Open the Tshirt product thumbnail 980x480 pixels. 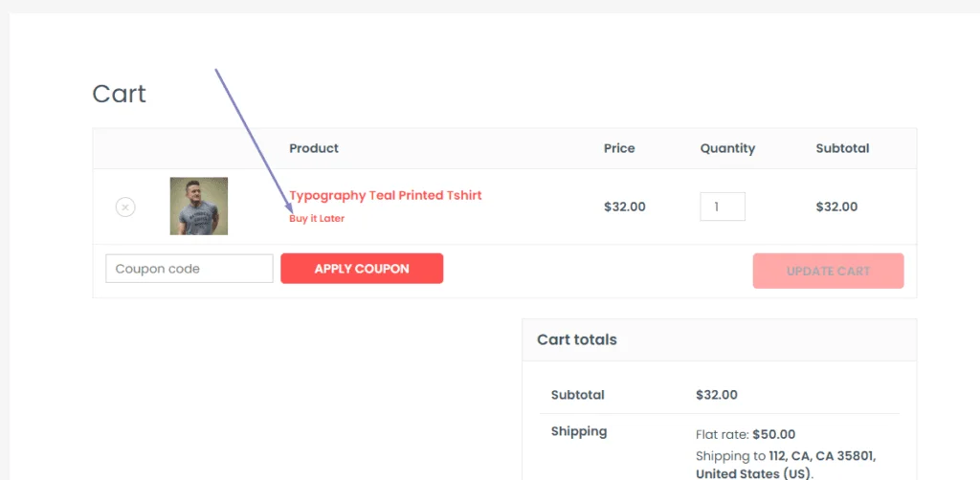click(x=199, y=206)
